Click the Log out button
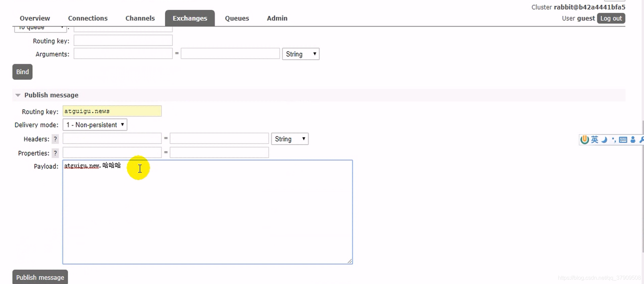 pyautogui.click(x=611, y=18)
